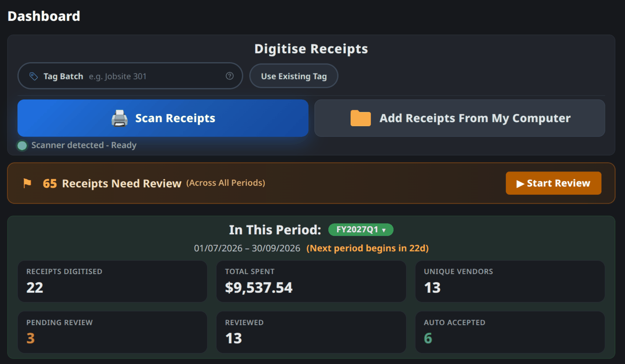
Task: Start scanning with Scan Receipts button
Action: tap(163, 118)
